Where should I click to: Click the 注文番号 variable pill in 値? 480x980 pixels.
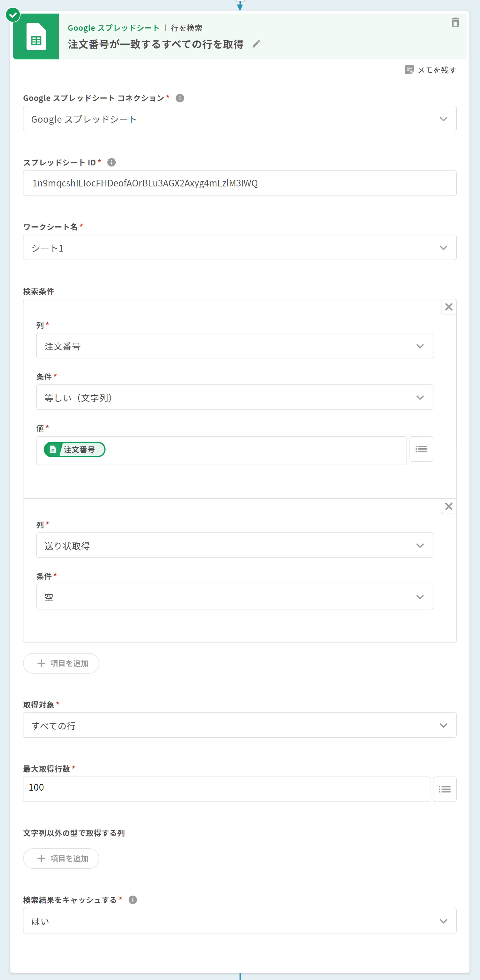coord(75,449)
